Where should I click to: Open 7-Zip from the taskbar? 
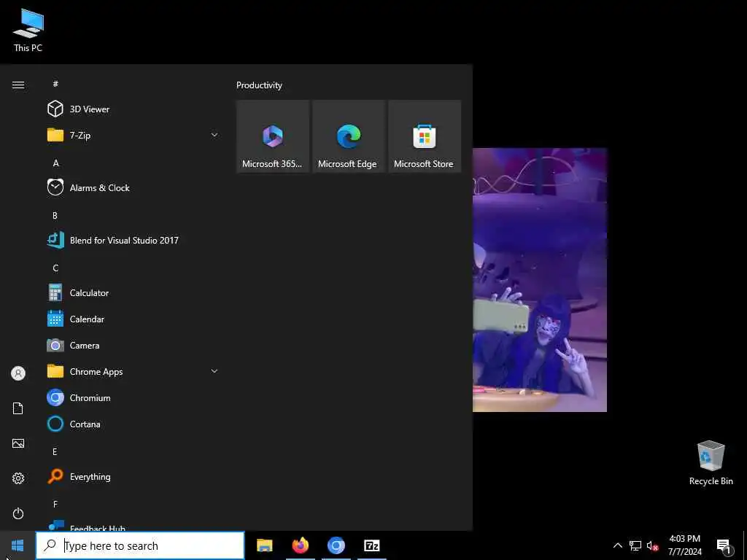click(371, 545)
